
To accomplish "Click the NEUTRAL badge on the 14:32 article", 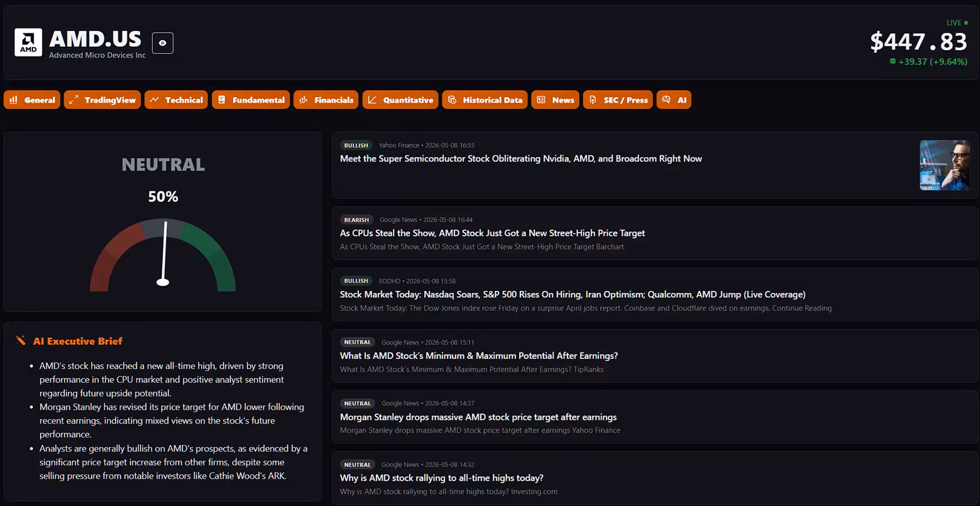I will click(x=358, y=465).
